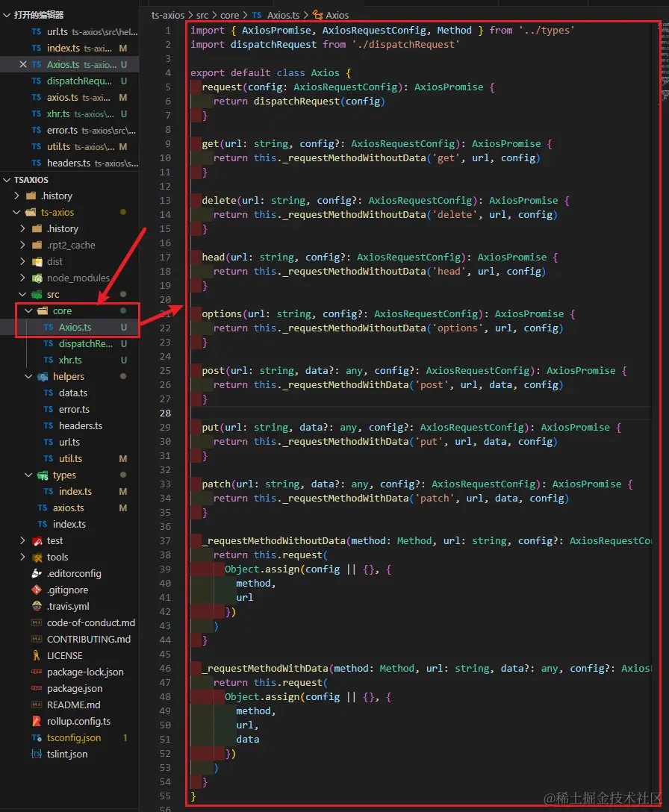Collapse the TSAXIOS explorer section
Image resolution: width=669 pixels, height=812 pixels.
pos(7,180)
